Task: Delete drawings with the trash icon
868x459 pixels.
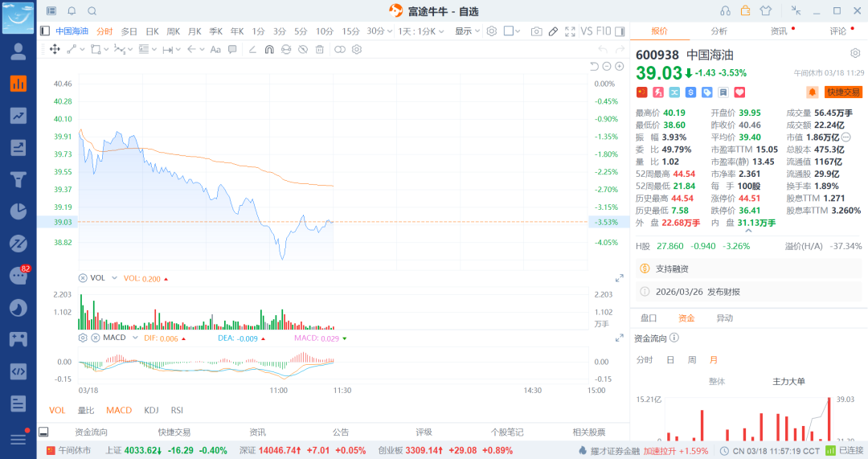Action: 319,49
